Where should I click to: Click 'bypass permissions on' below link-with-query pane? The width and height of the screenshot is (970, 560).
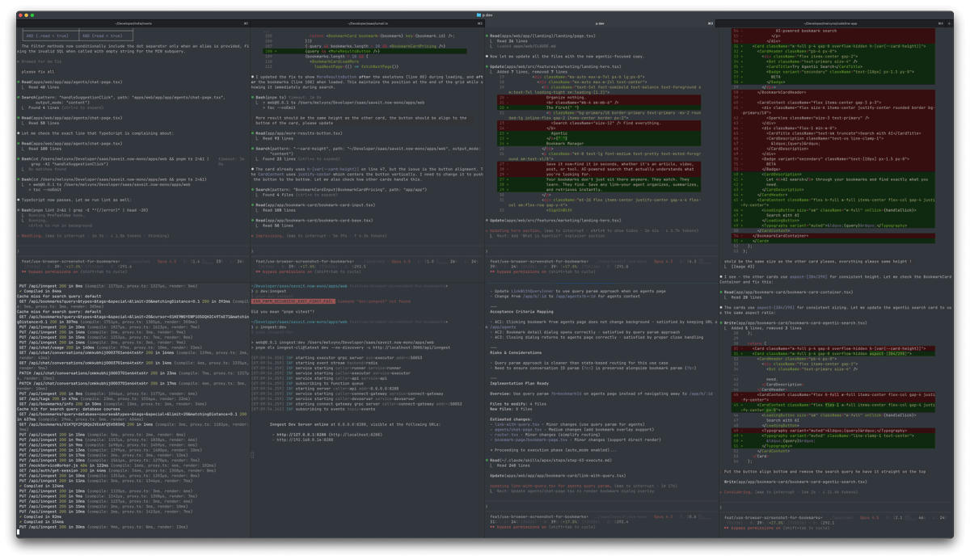pos(523,525)
